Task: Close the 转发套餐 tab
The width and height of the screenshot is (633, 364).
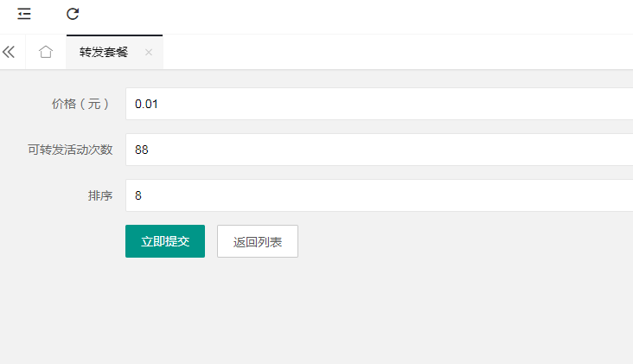Action: coord(149,52)
